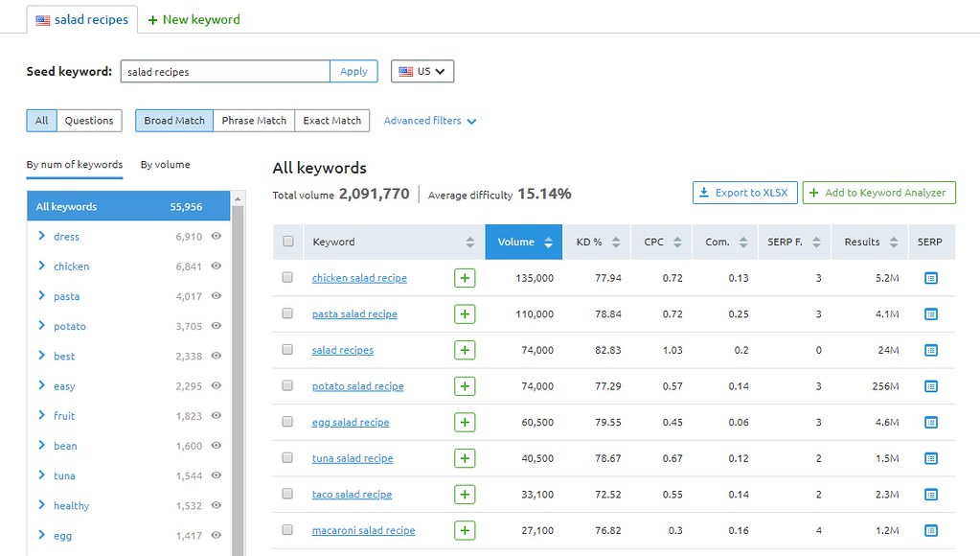Image resolution: width=980 pixels, height=556 pixels.
Task: Switch to By volume tab
Action: (165, 165)
